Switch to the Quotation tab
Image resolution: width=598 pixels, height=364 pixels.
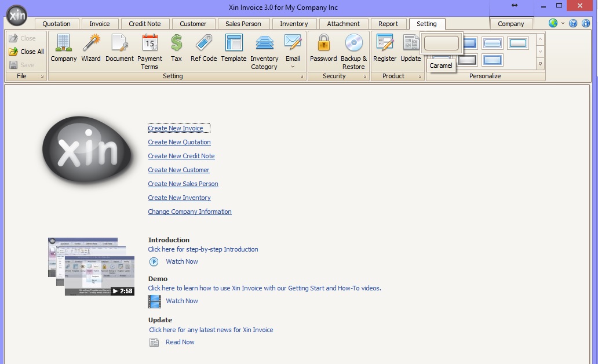(56, 24)
